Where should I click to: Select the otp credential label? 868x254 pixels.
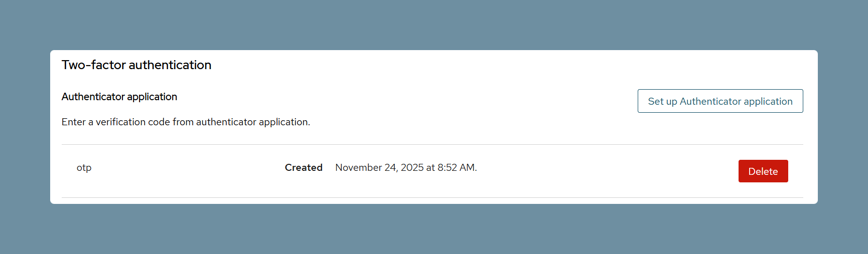[84, 168]
